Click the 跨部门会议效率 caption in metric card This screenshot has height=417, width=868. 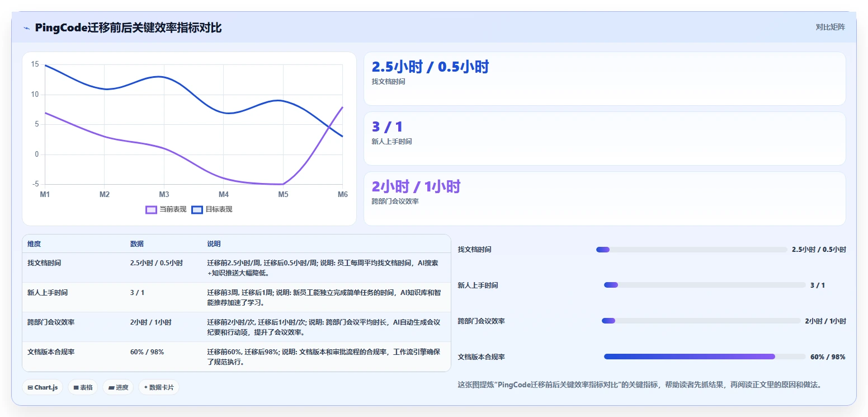(x=395, y=202)
